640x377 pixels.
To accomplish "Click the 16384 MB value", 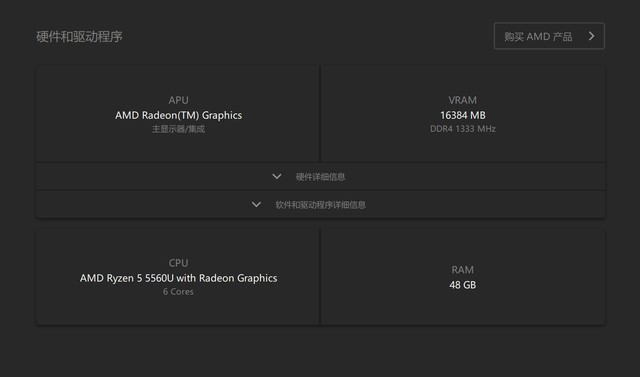I will pos(462,115).
